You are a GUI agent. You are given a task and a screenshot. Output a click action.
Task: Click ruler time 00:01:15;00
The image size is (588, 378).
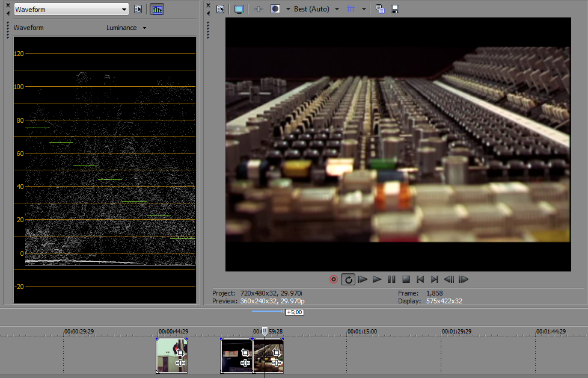pos(362,332)
